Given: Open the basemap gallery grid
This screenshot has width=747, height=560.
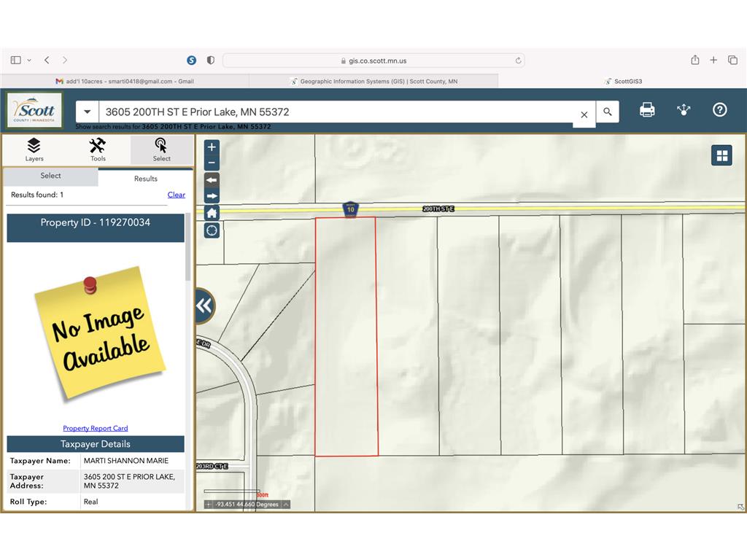Looking at the screenshot, I should point(721,155).
